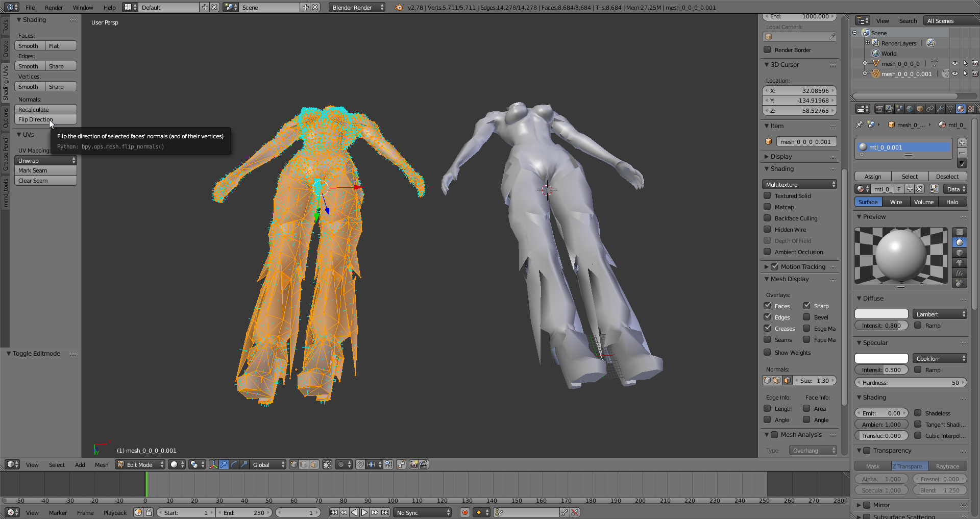980x519 pixels.
Task: Open the Modifiers wrench properties tab
Action: (x=940, y=109)
